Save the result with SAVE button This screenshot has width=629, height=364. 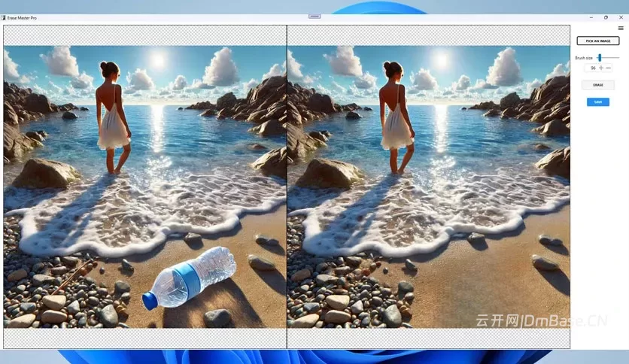click(x=597, y=102)
